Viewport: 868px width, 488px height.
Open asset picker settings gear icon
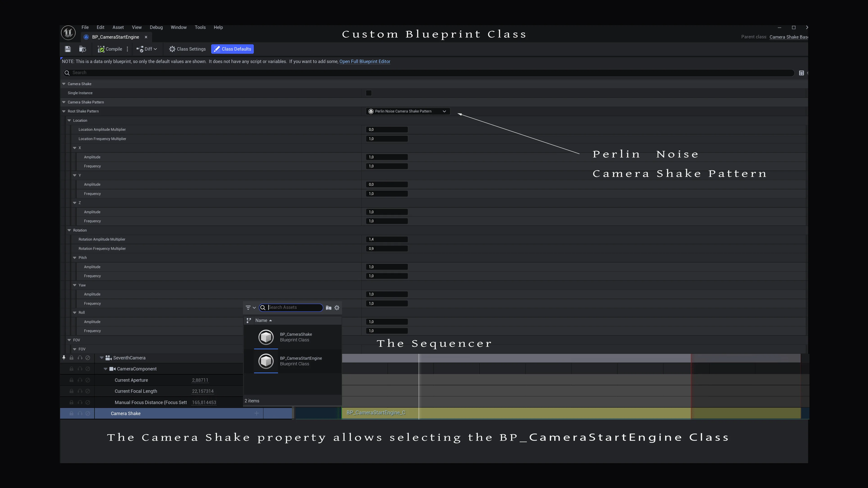tap(337, 307)
